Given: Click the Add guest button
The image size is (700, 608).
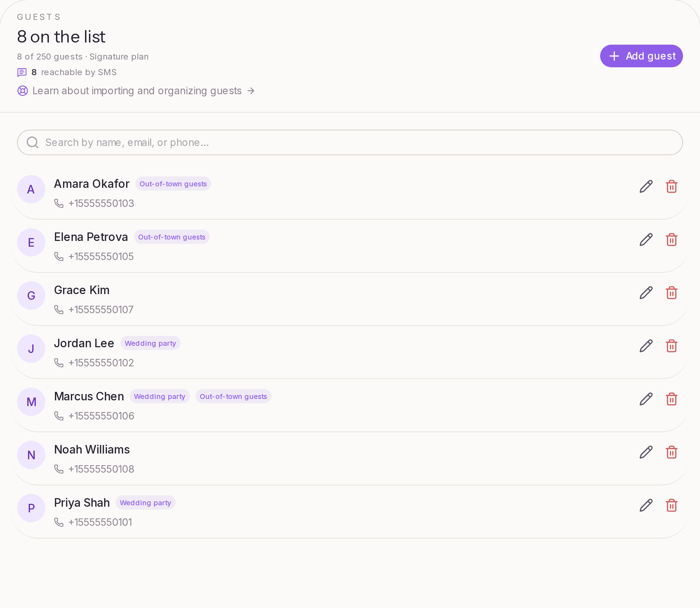Looking at the screenshot, I should point(641,56).
